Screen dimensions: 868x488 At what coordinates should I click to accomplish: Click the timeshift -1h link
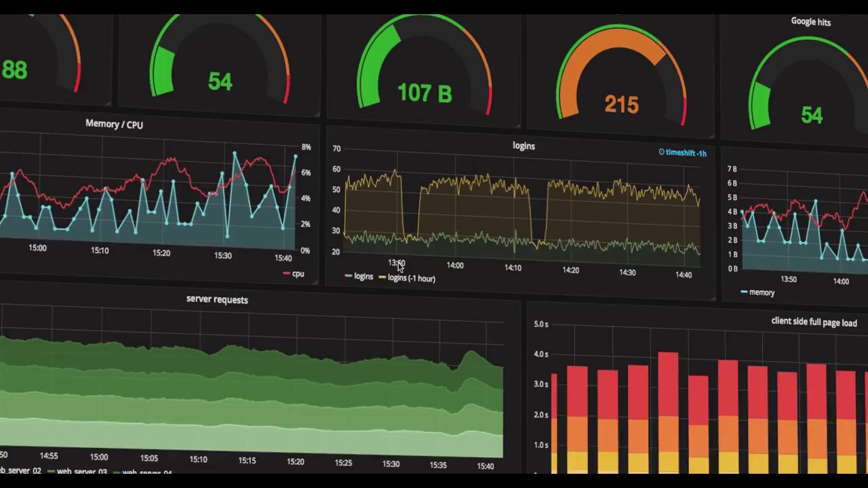coord(686,152)
